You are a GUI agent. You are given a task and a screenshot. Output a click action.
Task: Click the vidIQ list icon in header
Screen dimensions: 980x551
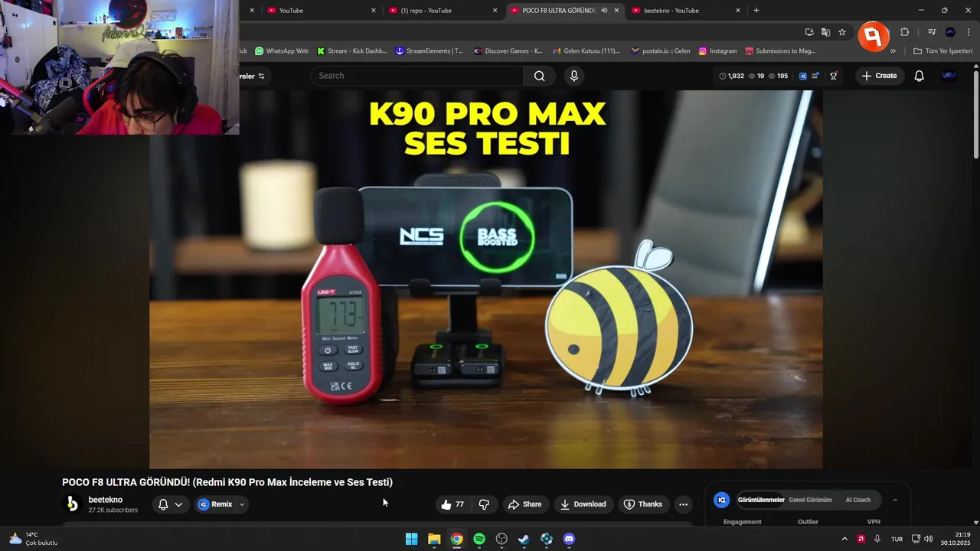tap(815, 76)
